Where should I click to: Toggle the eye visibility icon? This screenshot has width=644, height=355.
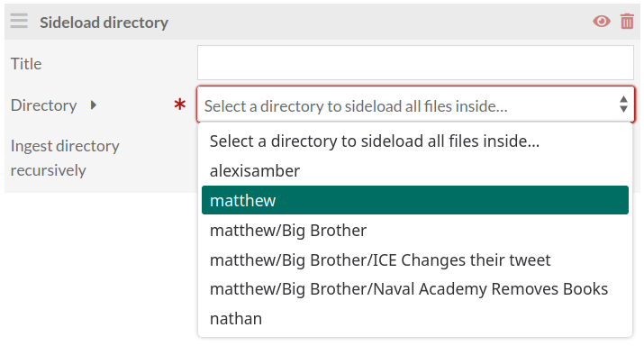[602, 21]
